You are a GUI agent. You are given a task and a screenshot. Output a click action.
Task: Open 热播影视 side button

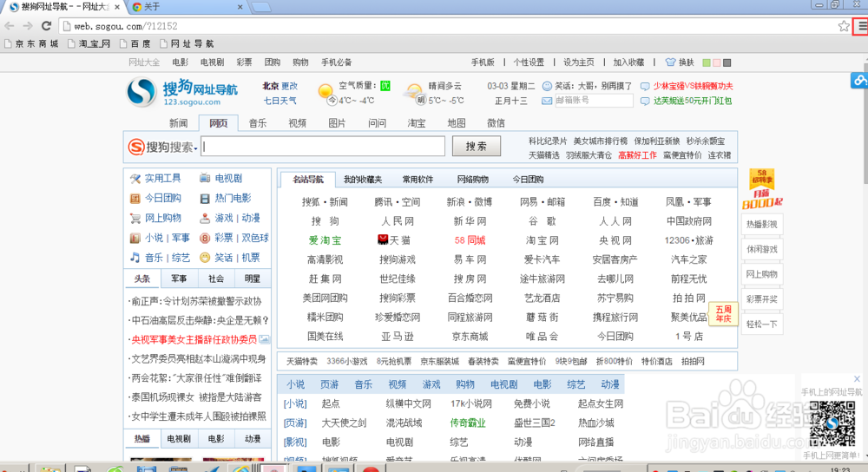pos(762,224)
